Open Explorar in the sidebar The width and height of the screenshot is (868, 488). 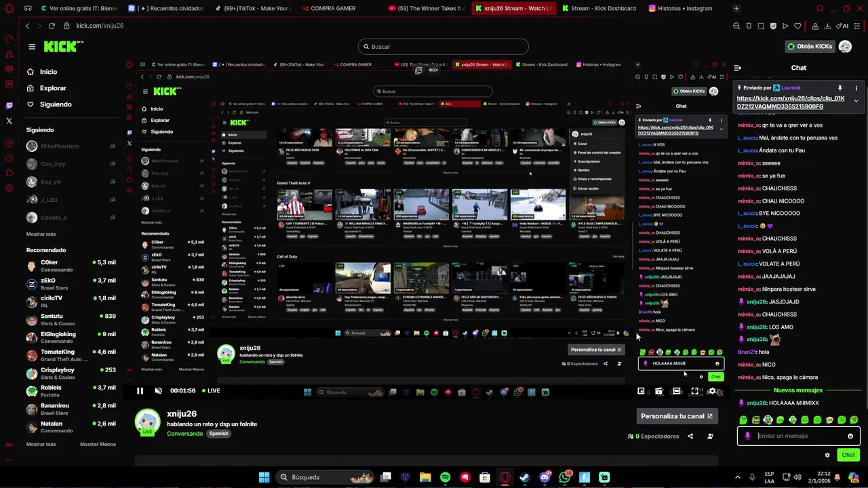53,88
